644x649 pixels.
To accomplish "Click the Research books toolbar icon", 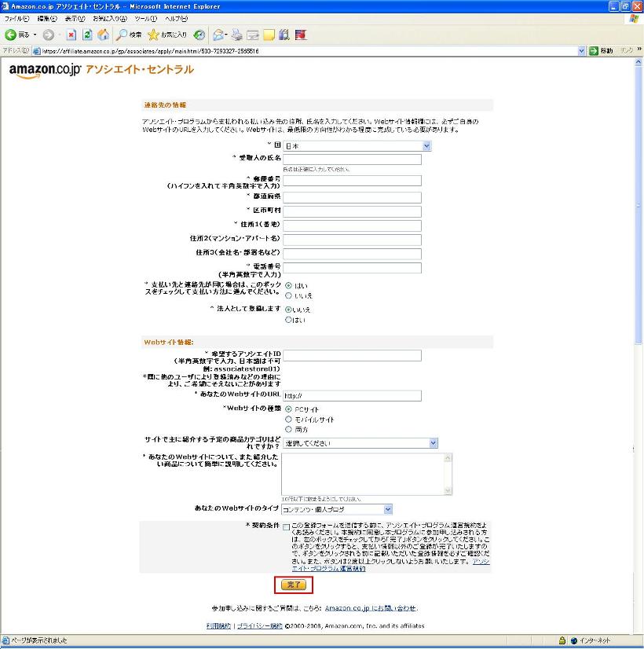I will click(x=284, y=35).
